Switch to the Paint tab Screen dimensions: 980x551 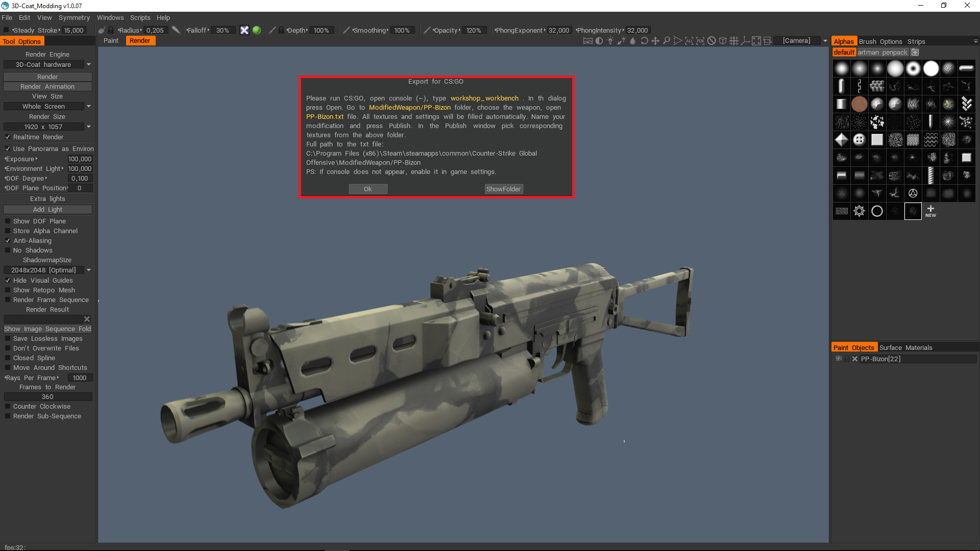click(x=111, y=40)
